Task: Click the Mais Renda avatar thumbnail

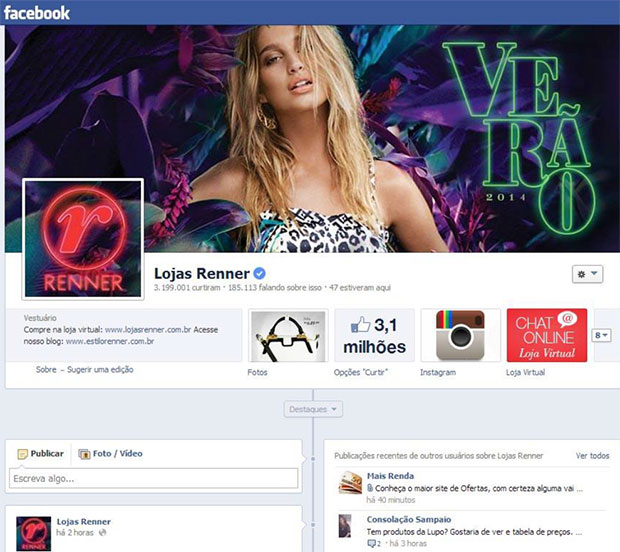Action: (x=350, y=482)
